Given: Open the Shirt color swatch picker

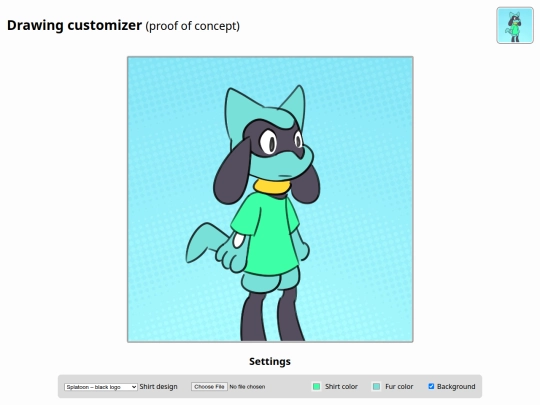Looking at the screenshot, I should tap(316, 386).
